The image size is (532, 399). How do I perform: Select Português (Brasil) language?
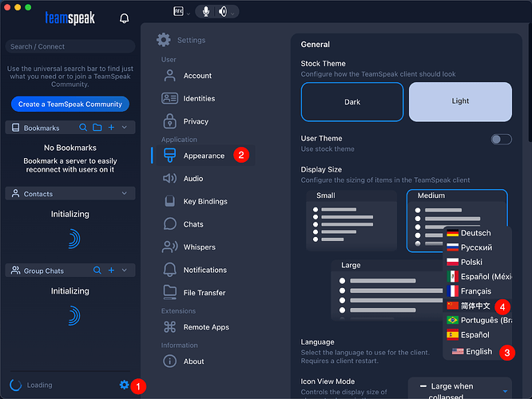pos(478,320)
